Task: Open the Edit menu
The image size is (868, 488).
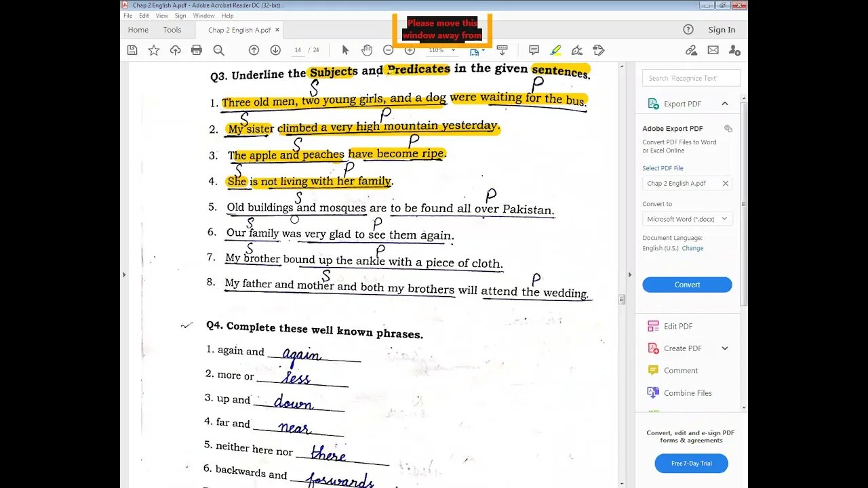Action: pos(144,16)
